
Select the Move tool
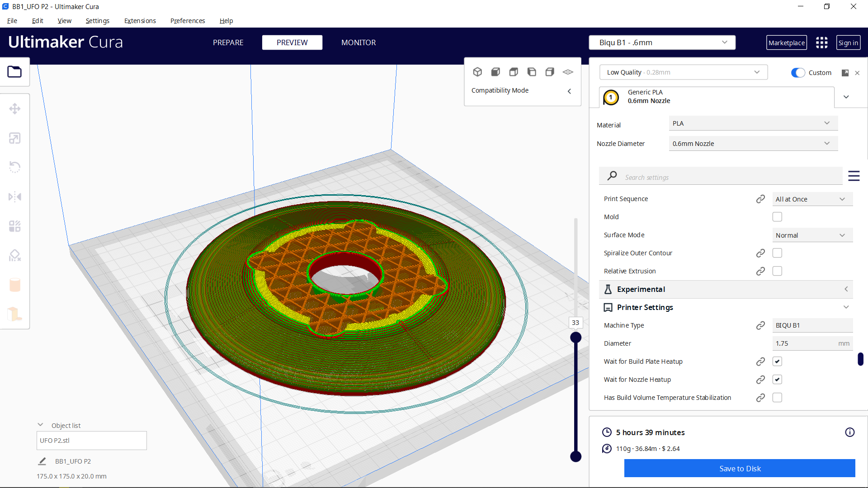pos(15,108)
